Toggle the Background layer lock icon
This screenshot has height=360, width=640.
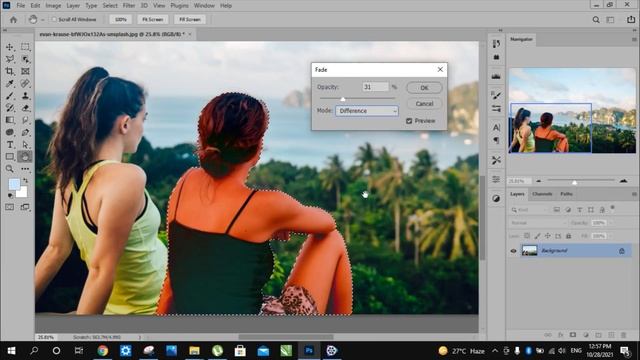click(x=622, y=251)
